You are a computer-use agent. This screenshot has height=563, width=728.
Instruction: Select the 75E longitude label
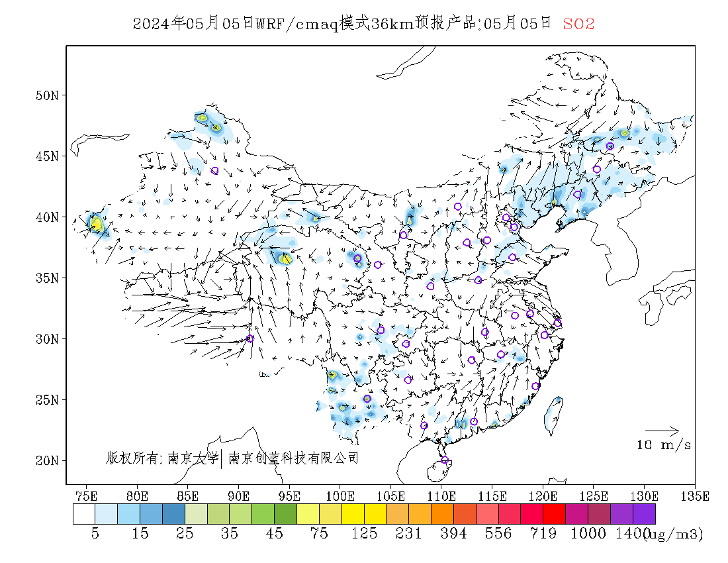coord(86,496)
